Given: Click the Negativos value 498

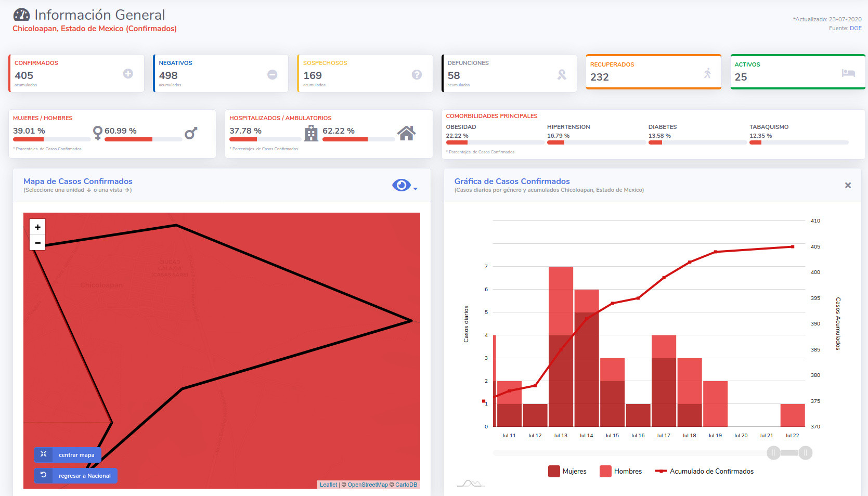Looking at the screenshot, I should [x=168, y=75].
